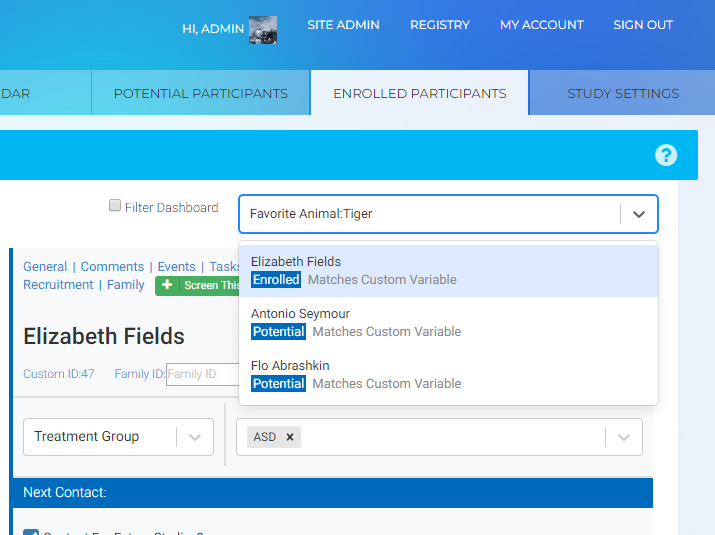Collapse the Favorite Animal search dropdown arrow
The image size is (715, 535).
pyautogui.click(x=639, y=214)
